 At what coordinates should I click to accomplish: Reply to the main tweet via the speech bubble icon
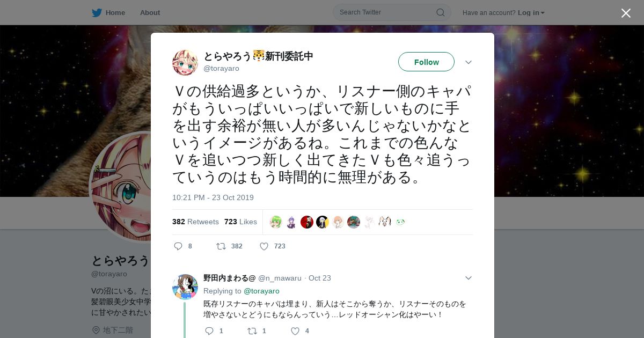tap(179, 246)
